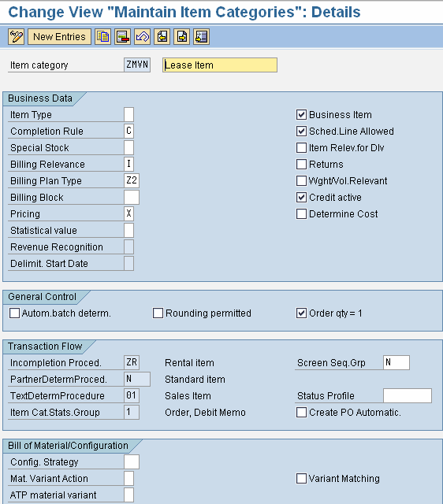Click the Undo Change icon

click(142, 37)
